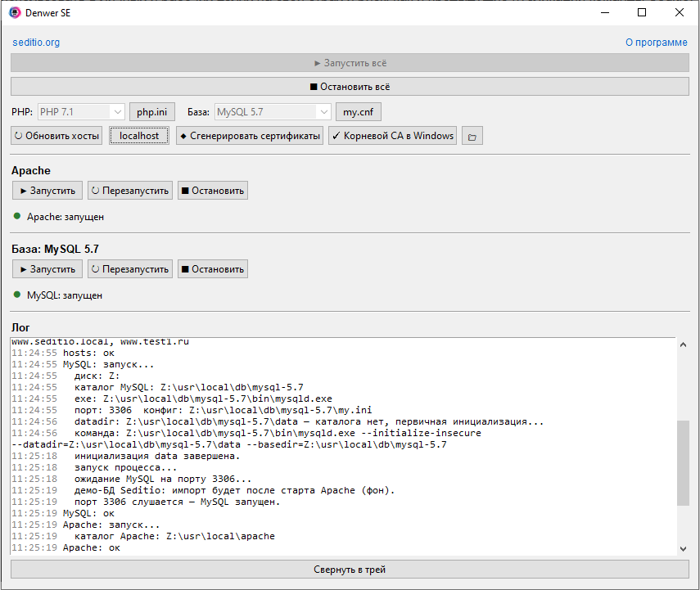Open my.cnf configuration file
Image resolution: width=700 pixels, height=590 pixels.
coord(358,112)
